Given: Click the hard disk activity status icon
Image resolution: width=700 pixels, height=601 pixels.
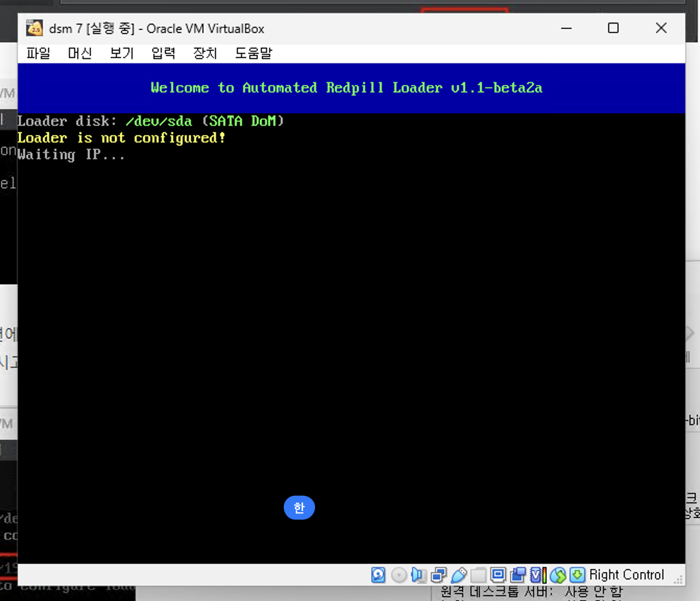Looking at the screenshot, I should pos(378,575).
